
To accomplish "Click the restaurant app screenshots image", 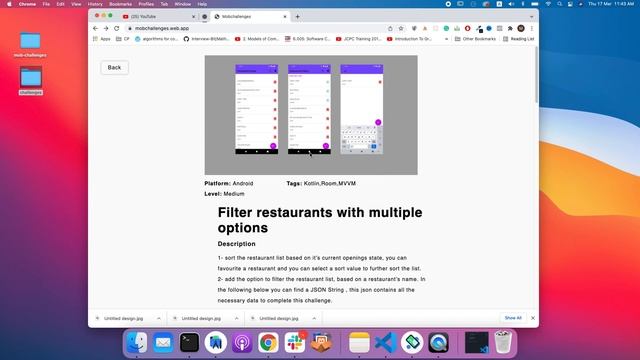I will [311, 115].
